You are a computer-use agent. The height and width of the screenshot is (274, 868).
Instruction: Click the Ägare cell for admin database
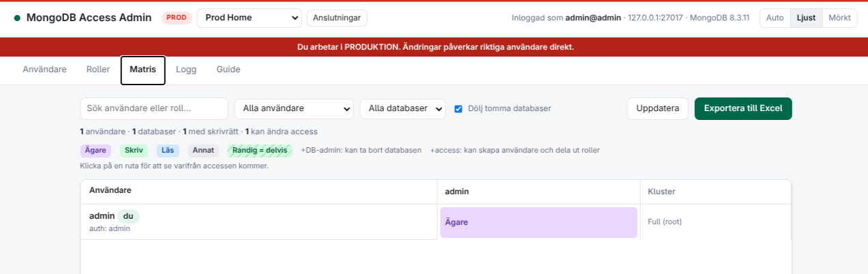coord(539,222)
